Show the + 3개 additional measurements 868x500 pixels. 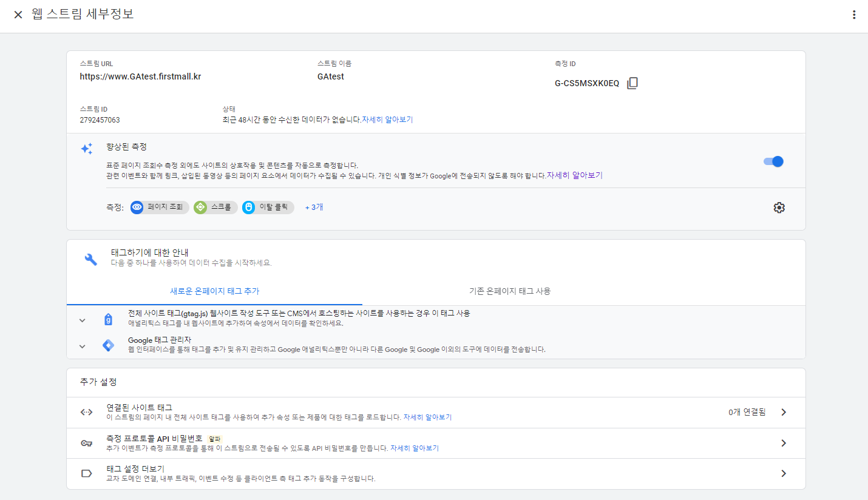click(314, 208)
